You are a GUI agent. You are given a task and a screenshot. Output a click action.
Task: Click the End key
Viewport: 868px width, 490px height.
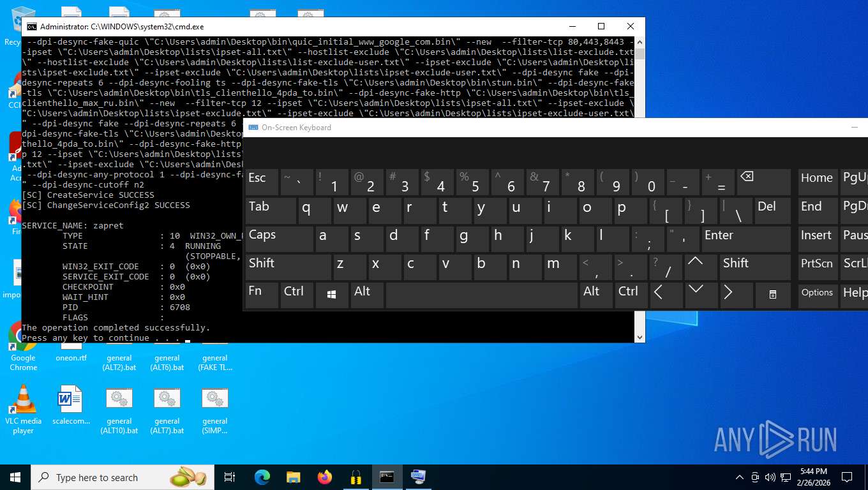point(818,211)
